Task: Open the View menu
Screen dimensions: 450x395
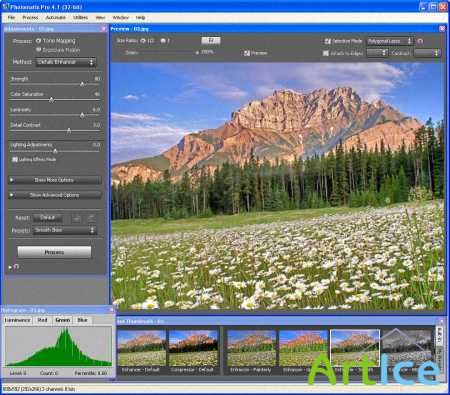Action: tap(100, 17)
